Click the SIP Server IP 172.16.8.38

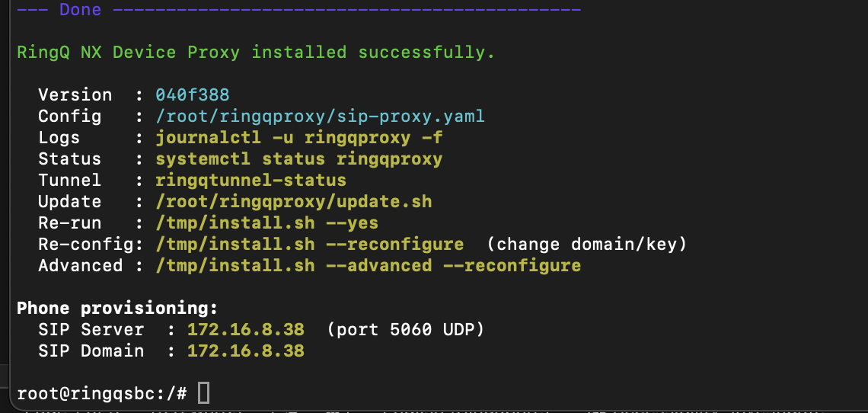click(x=246, y=330)
